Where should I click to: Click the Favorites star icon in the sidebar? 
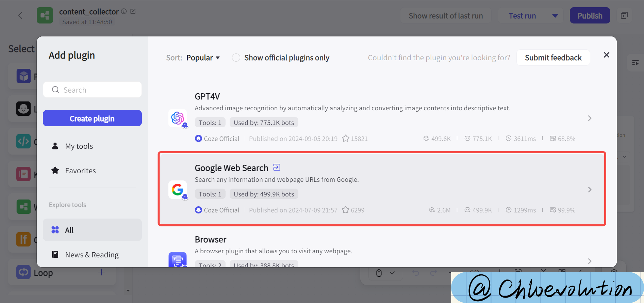tap(55, 170)
